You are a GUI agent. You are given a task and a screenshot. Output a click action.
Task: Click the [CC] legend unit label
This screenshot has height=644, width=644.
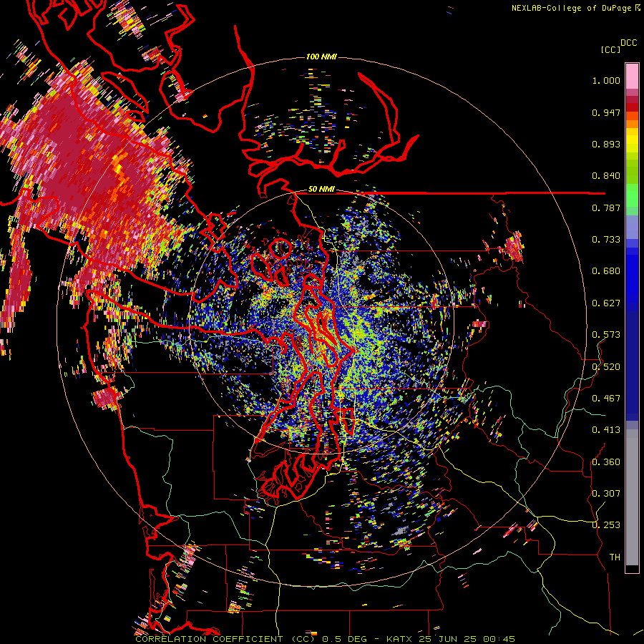coord(610,49)
